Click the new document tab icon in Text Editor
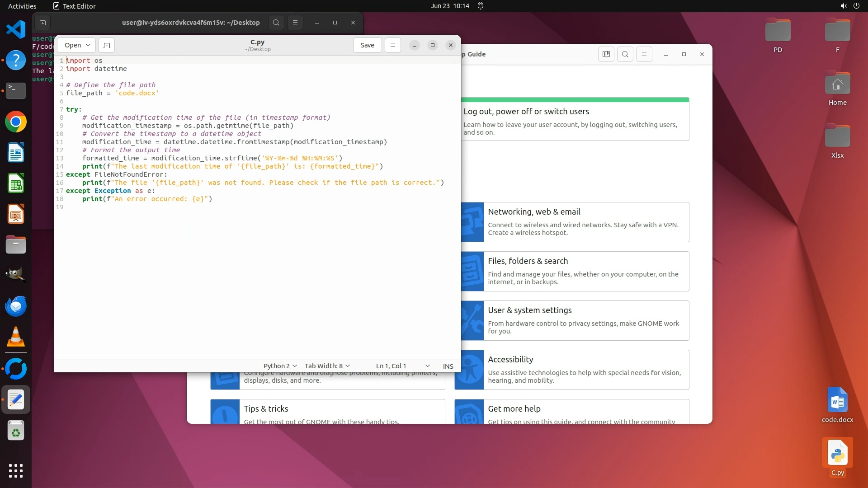Viewport: 868px width, 488px height. [x=107, y=45]
